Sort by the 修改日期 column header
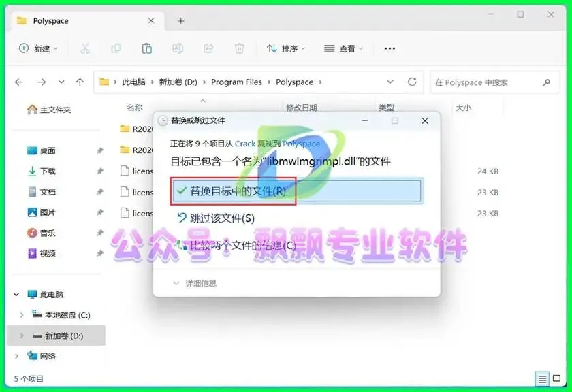This screenshot has width=572, height=392. (301, 108)
